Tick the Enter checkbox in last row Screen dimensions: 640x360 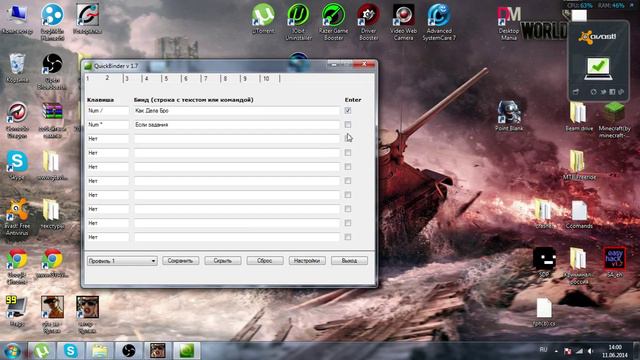348,237
